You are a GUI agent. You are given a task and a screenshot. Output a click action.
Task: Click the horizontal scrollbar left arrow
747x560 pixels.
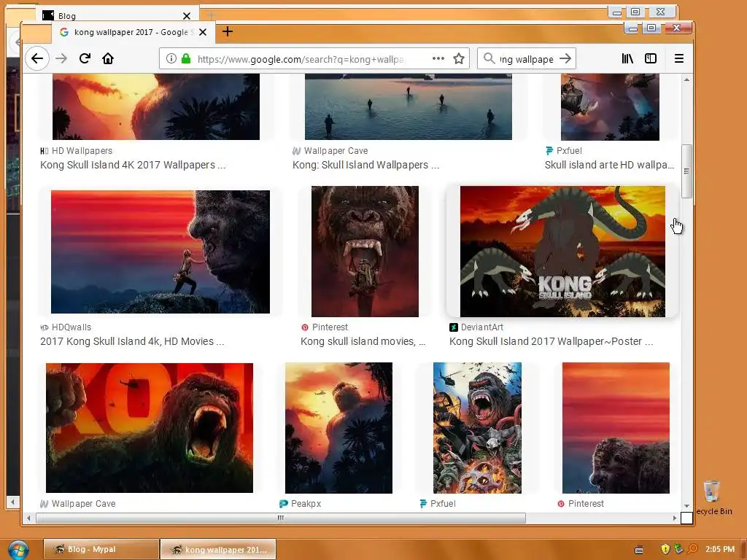[28, 518]
